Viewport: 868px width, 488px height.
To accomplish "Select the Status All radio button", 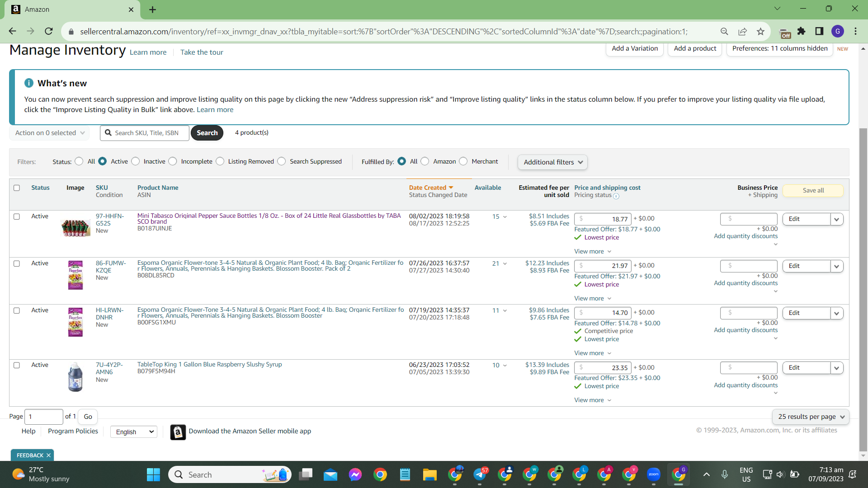I will (79, 161).
